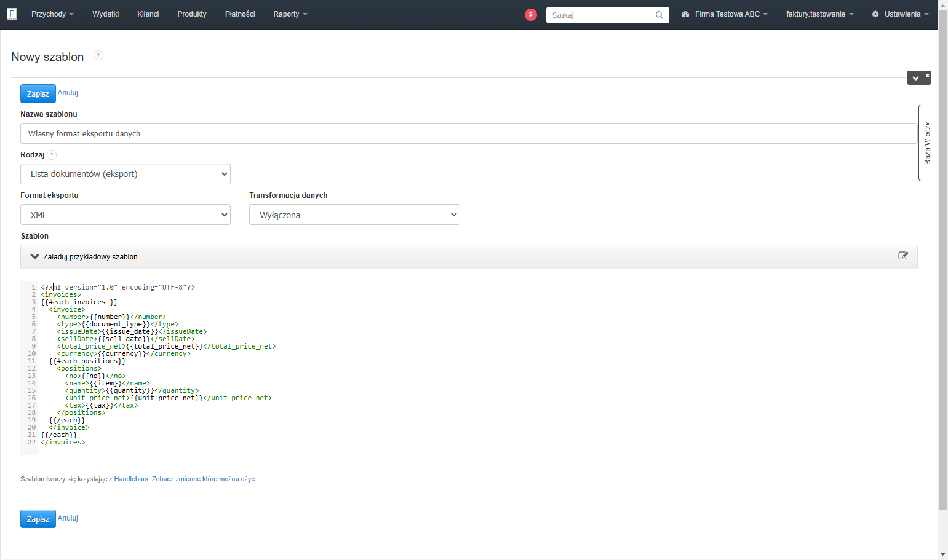Screen dimensions: 948x560
Task: Open Format eksportu select showing XML
Action: tap(125, 215)
